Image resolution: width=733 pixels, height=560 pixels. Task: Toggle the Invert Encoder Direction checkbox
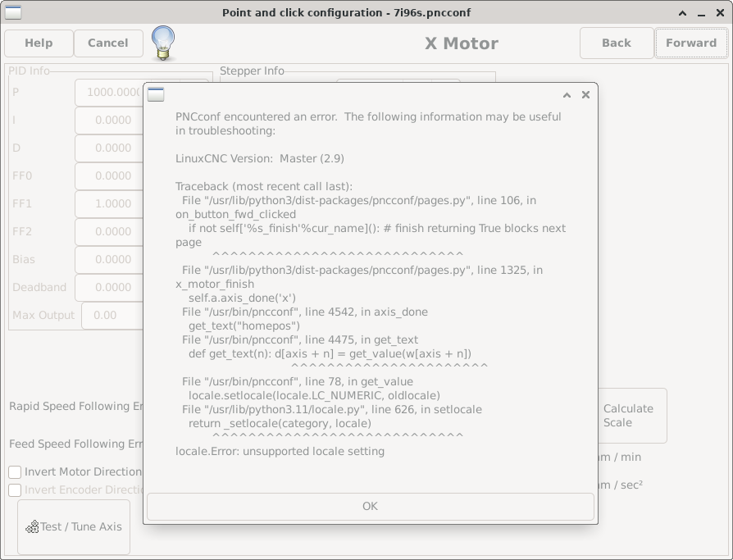(15, 490)
